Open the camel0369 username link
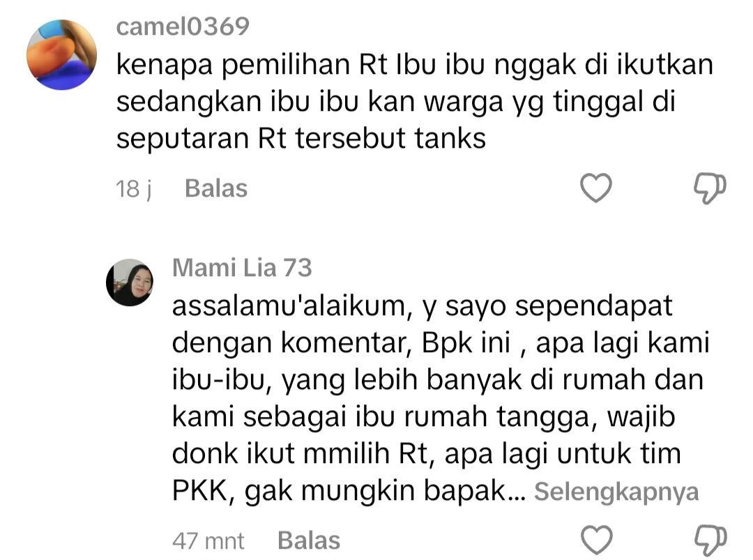Image resolution: width=753 pixels, height=560 pixels. tap(183, 27)
